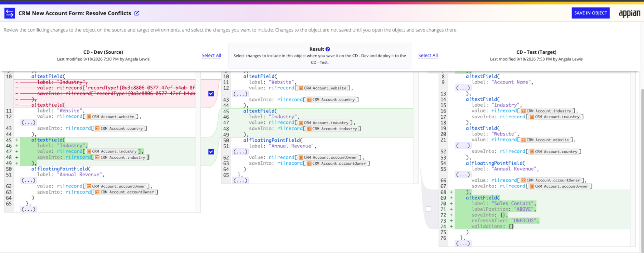
Task: Click CRM Account.website chip on target line 21
Action: click(545, 140)
